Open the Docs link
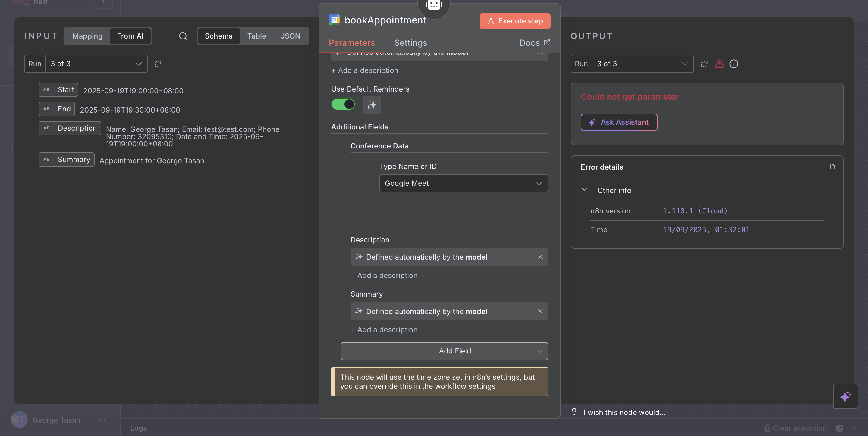 (x=534, y=43)
